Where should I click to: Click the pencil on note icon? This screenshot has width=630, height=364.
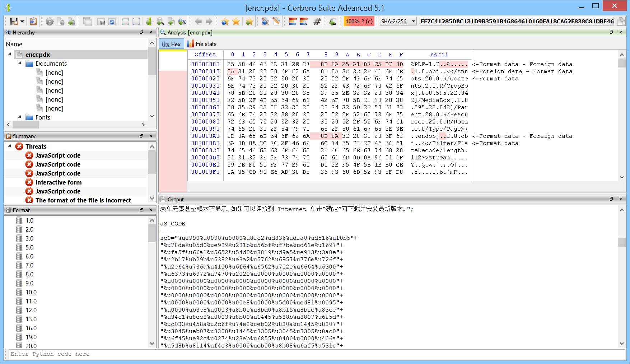pyautogui.click(x=276, y=22)
